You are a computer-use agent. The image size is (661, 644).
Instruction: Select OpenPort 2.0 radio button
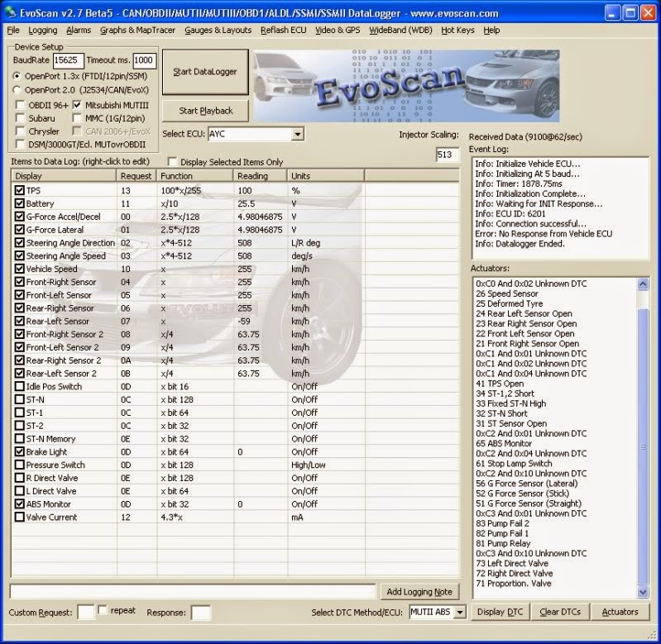(x=17, y=90)
